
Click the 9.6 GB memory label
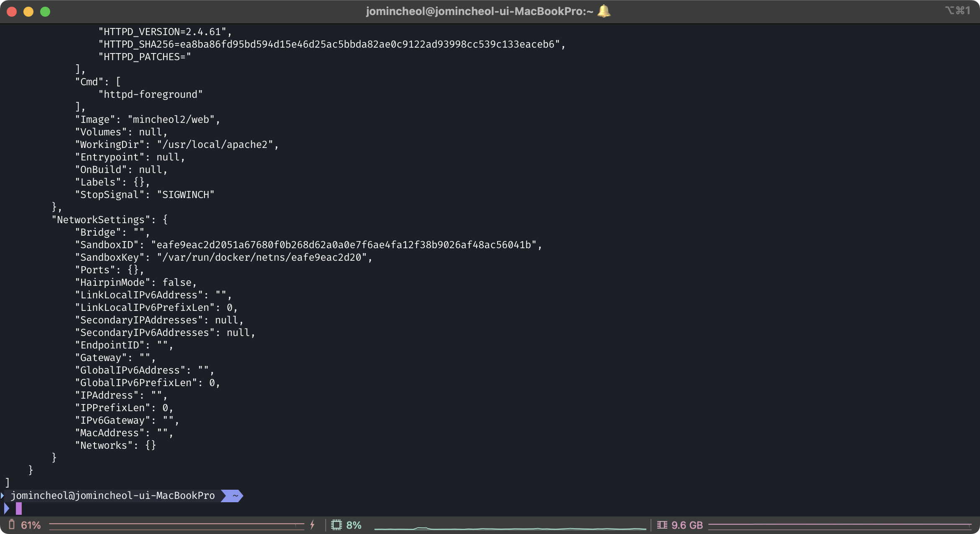click(687, 525)
